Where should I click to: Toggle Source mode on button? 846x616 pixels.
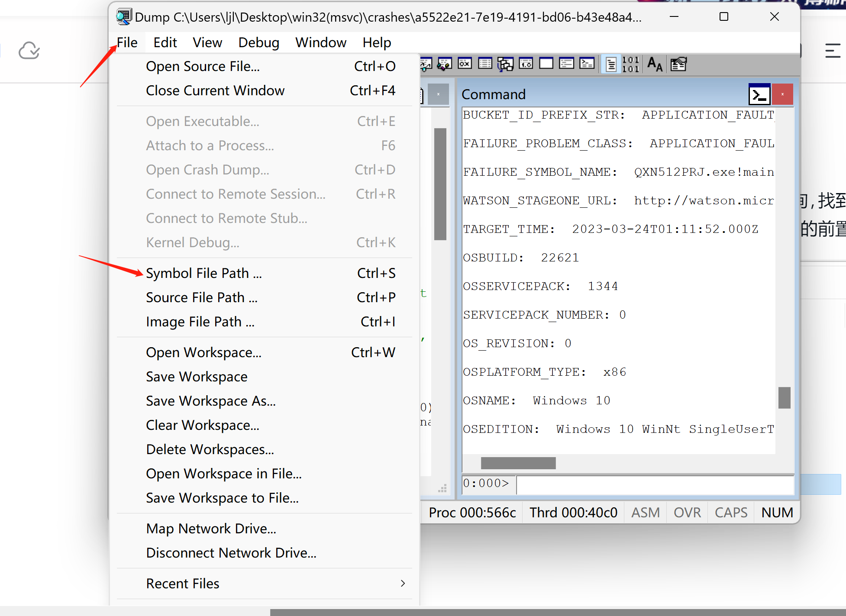click(611, 65)
